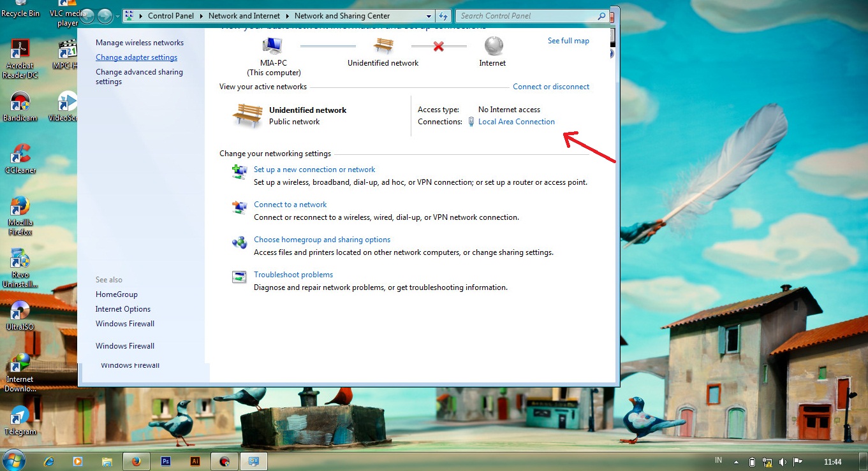
Task: Click the Troubleshoot problems icon
Action: 239,277
